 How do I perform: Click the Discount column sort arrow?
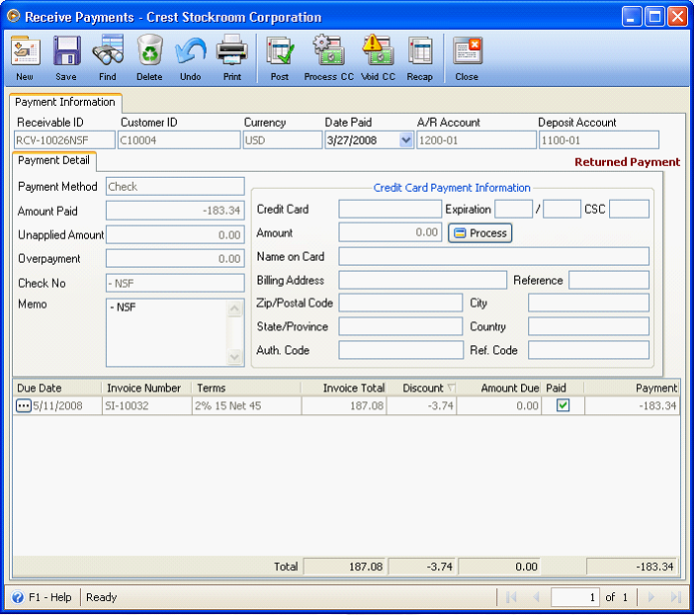(451, 388)
